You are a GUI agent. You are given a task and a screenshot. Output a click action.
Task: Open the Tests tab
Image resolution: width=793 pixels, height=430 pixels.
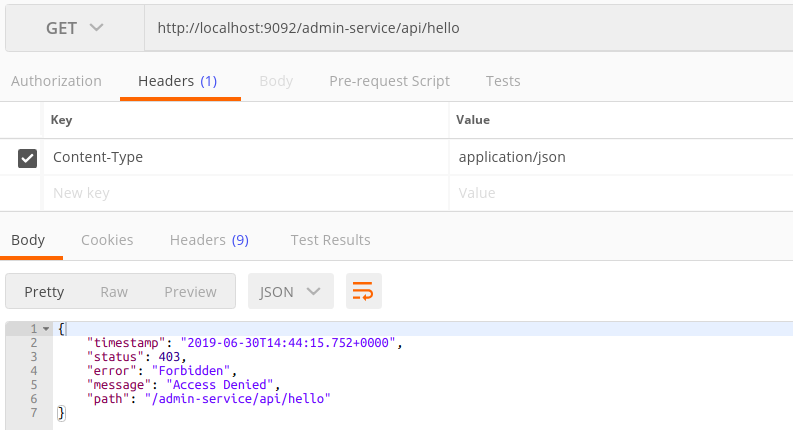[503, 81]
